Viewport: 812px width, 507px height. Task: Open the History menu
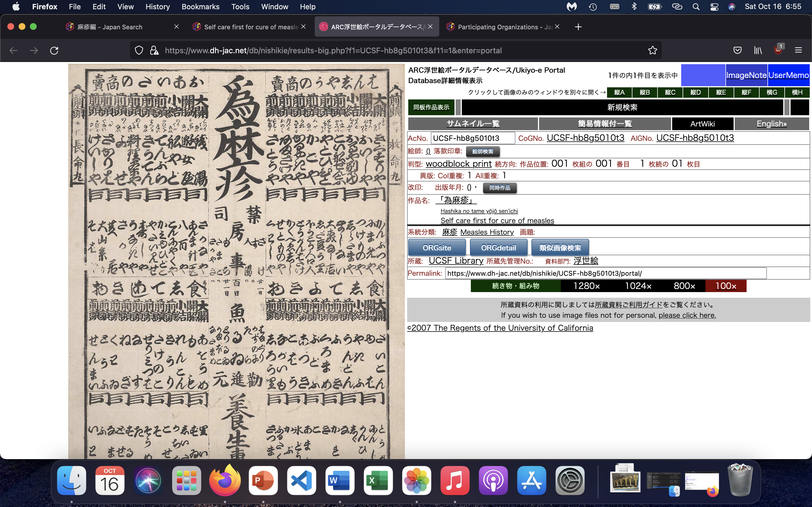tap(157, 7)
